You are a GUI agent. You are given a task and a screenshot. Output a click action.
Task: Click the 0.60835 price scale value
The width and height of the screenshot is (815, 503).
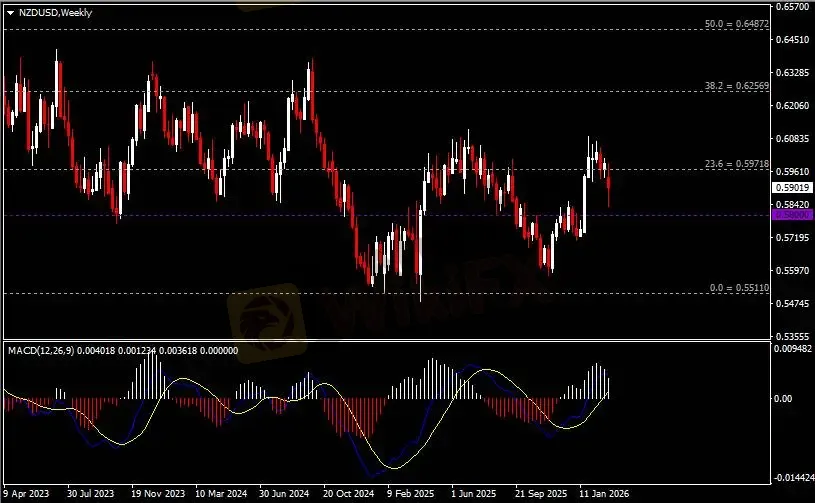point(793,139)
